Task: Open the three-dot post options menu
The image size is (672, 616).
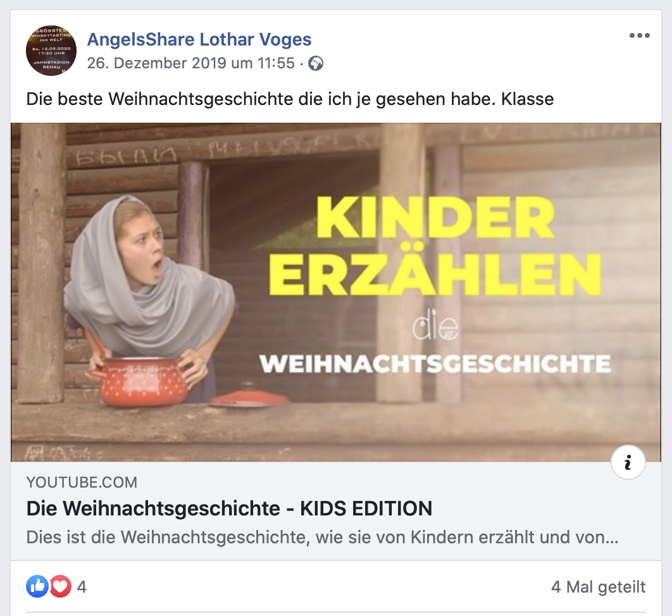Action: point(640,35)
